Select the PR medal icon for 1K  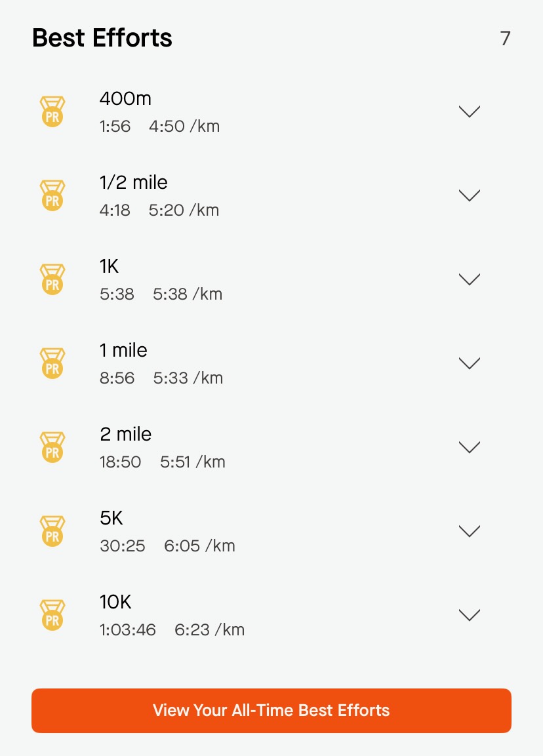click(52, 279)
